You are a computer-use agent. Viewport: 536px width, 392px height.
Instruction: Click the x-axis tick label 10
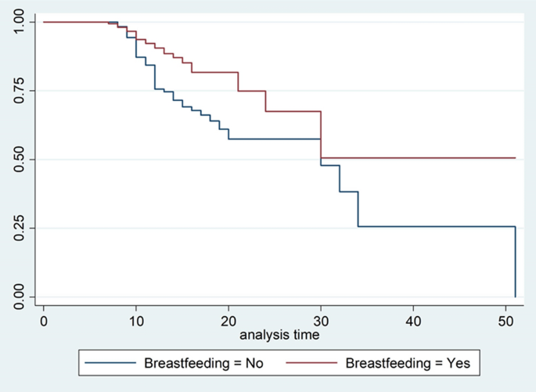click(136, 320)
